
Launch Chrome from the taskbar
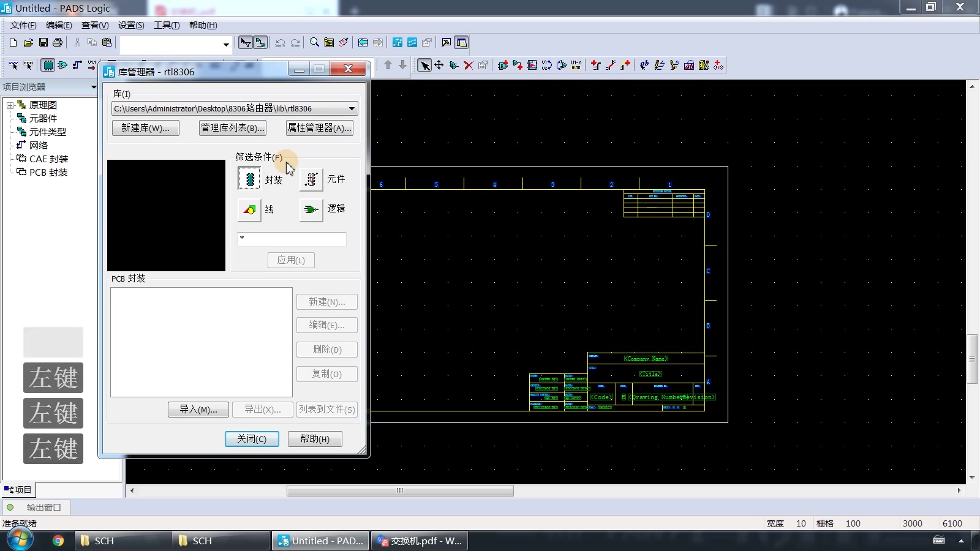[x=58, y=541]
